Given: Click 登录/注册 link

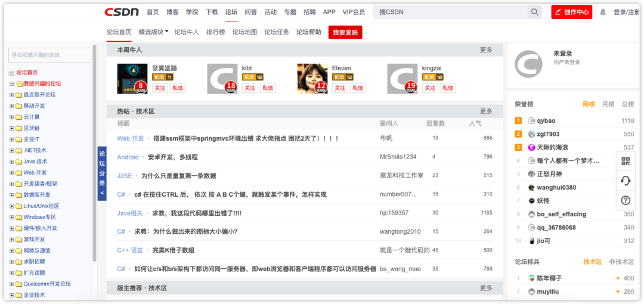Looking at the screenshot, I should [627, 13].
